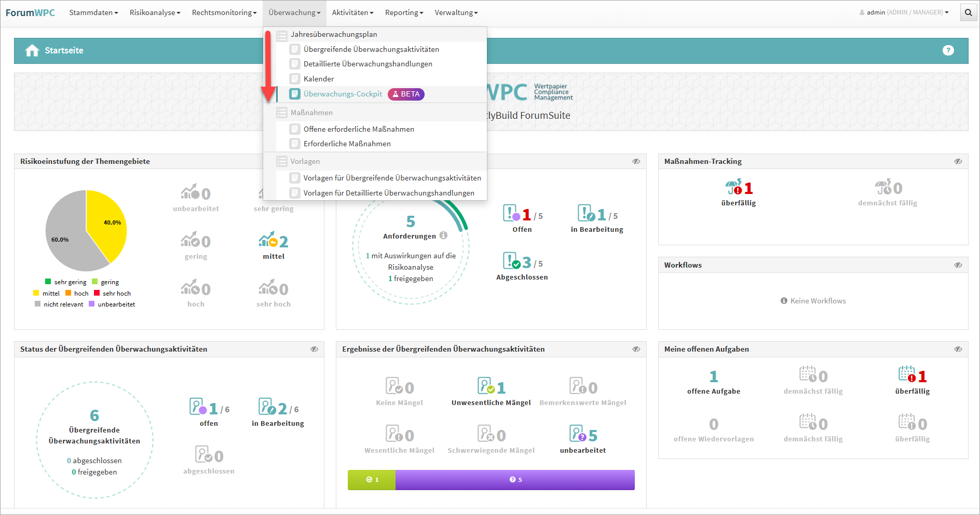Expand the Reporting dropdown menu

point(404,12)
